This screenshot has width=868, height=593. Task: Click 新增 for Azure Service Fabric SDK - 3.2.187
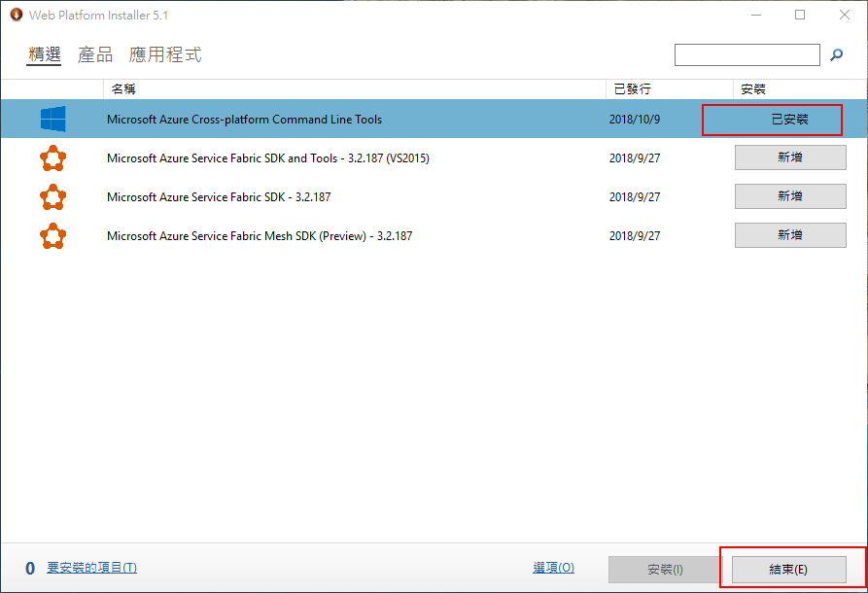(790, 196)
